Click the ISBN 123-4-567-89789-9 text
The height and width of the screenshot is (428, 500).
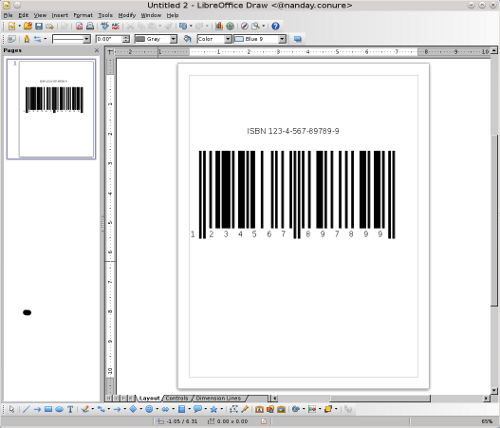(293, 131)
